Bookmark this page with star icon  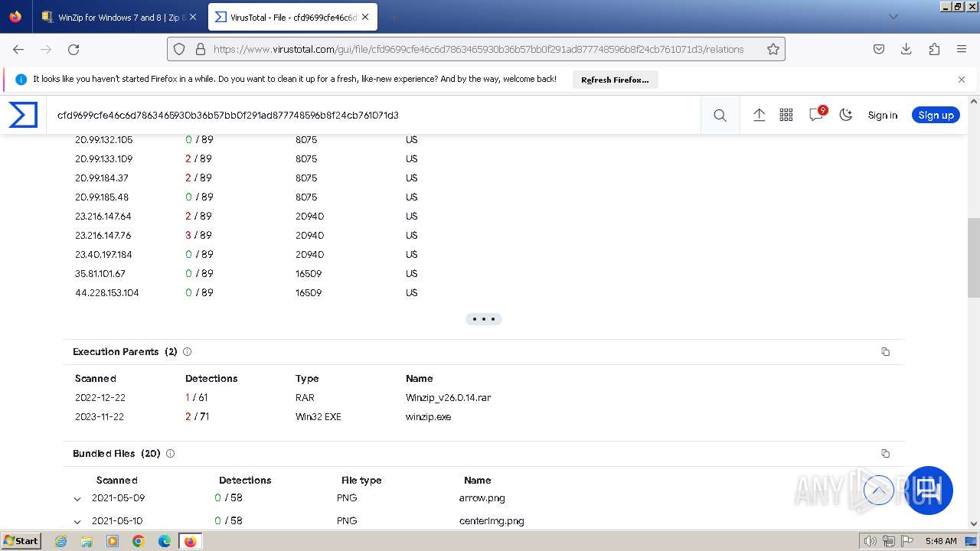773,49
